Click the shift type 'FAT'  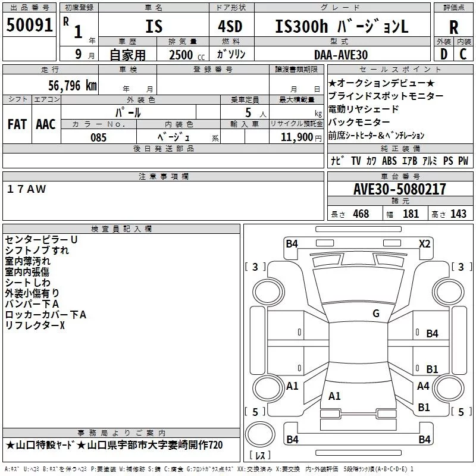17,124
